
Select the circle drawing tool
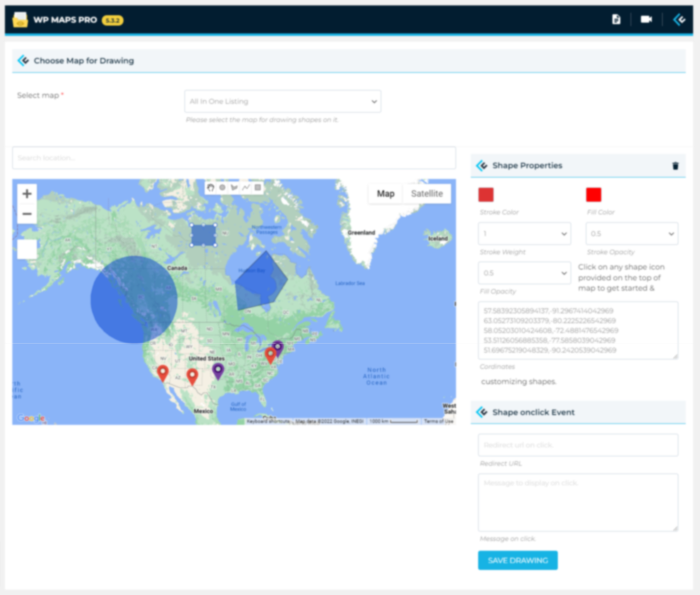pos(222,187)
